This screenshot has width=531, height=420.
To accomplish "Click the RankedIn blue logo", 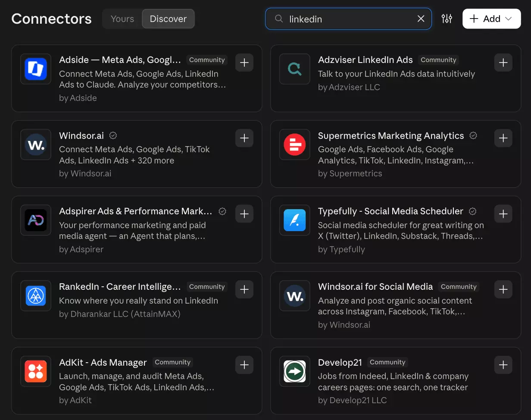I will click(36, 296).
